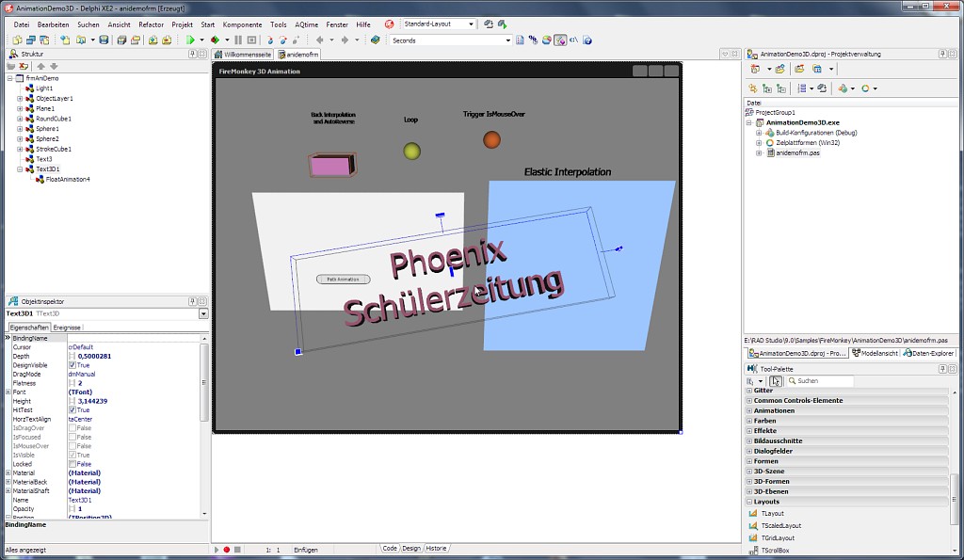The width and height of the screenshot is (964, 560).
Task: Click the collapse all icon in Projektverwaltung
Action: click(780, 88)
